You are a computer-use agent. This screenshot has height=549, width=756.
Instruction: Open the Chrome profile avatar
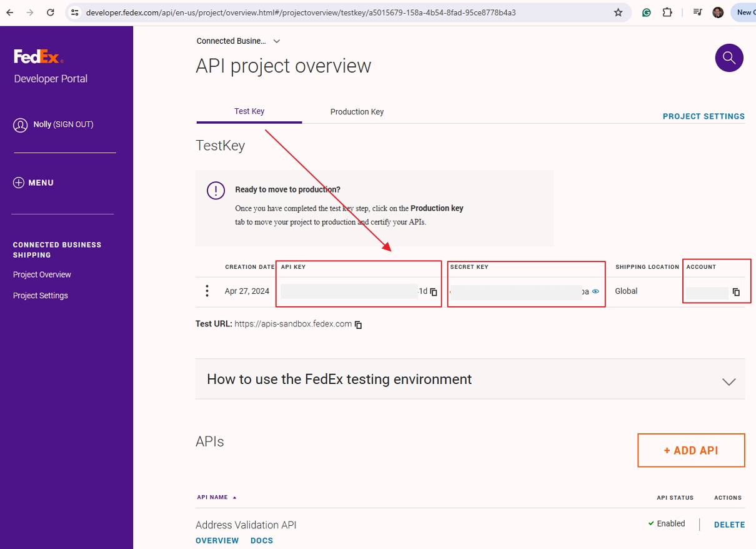tap(718, 13)
